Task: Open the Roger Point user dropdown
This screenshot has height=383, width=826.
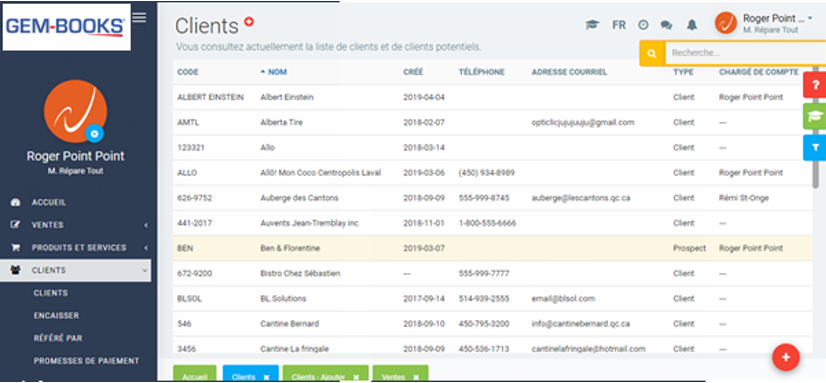Action: click(764, 23)
